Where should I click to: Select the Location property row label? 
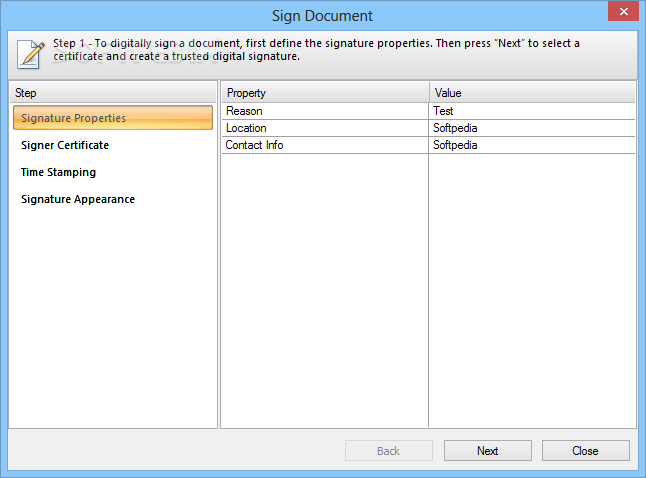[x=324, y=128]
